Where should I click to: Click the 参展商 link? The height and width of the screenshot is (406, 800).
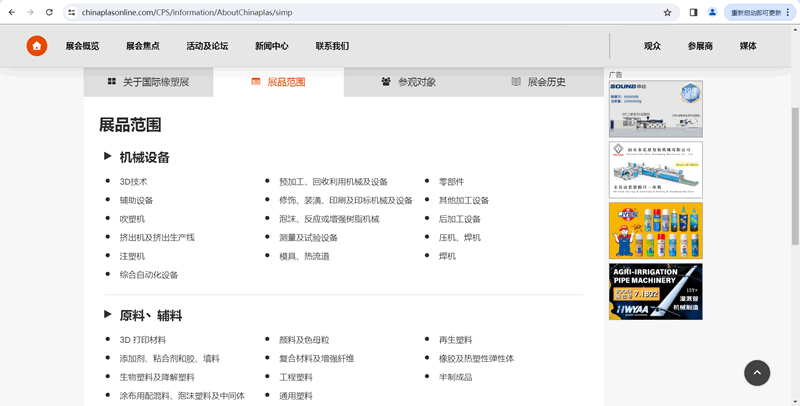[x=700, y=46]
